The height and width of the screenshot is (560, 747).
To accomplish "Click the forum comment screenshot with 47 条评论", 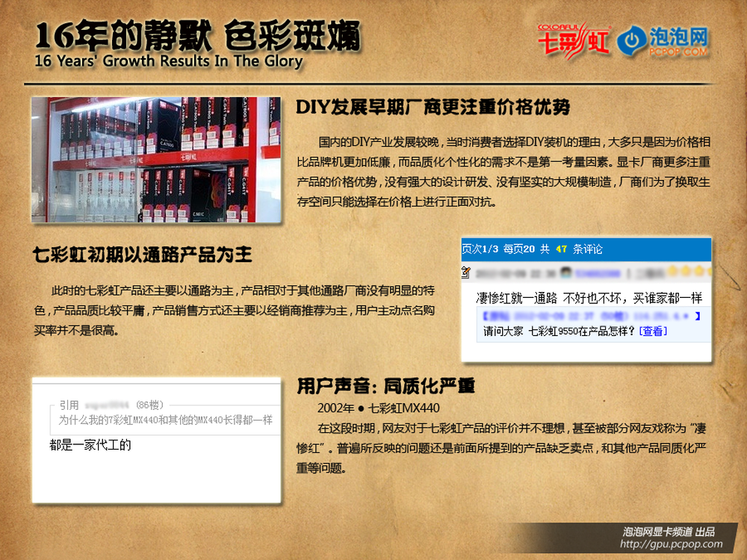I will coord(586,299).
